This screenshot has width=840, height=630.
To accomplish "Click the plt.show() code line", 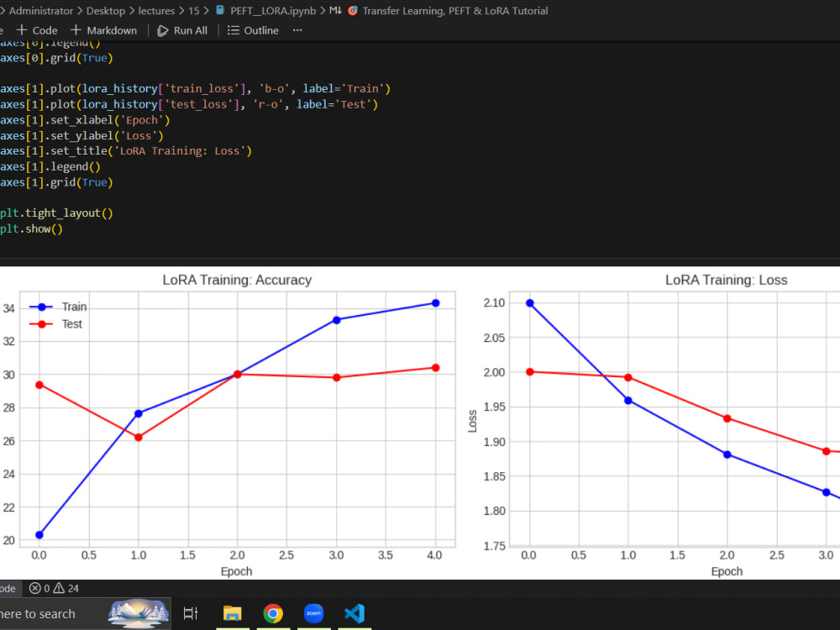I will point(32,228).
